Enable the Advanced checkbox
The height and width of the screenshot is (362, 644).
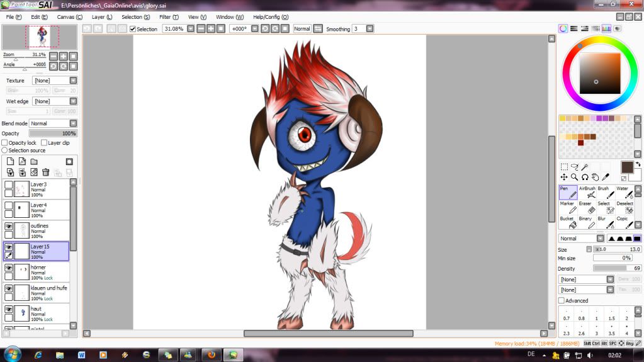[x=562, y=301]
